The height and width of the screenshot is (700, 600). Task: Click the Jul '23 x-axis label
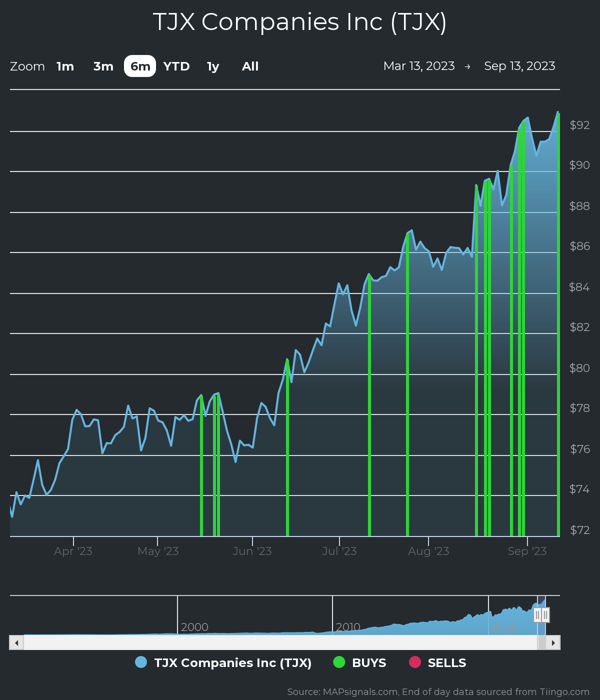[x=339, y=551]
